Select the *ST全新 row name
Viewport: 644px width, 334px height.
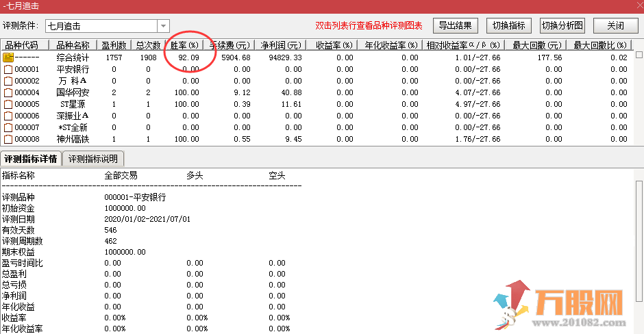point(73,127)
